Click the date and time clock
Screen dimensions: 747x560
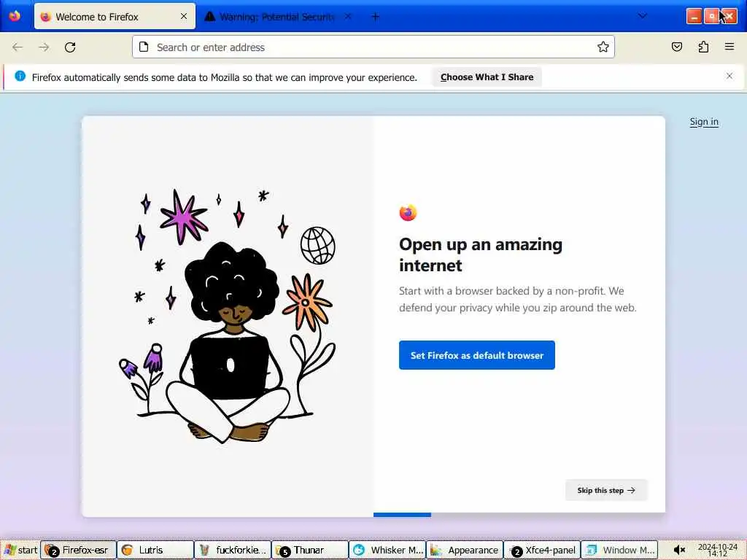pos(718,550)
